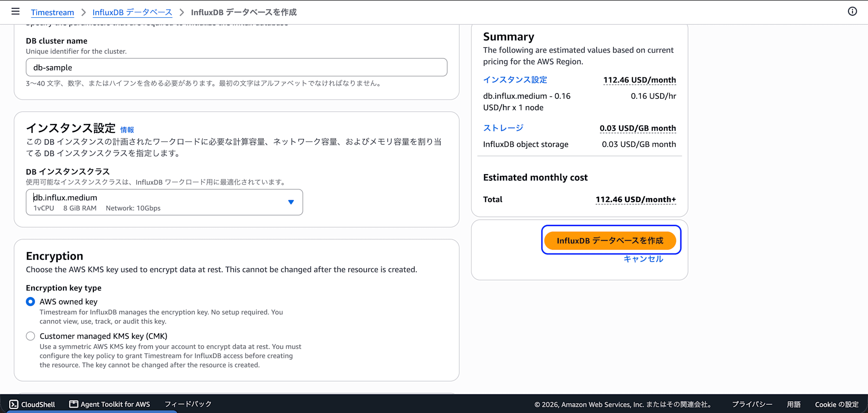
Task: Click InfluxDB データベースを作成 button
Action: pos(610,241)
